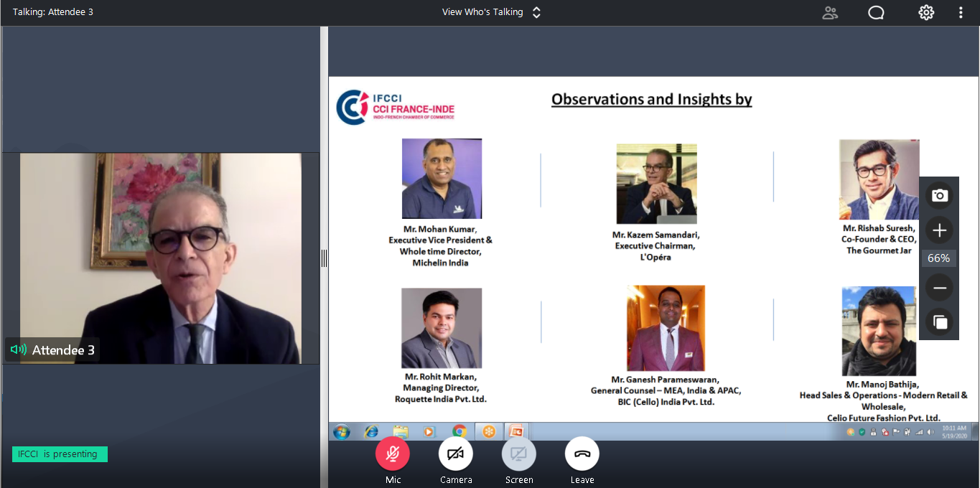The height and width of the screenshot is (488, 980).
Task: Leave the meeting
Action: pos(582,454)
